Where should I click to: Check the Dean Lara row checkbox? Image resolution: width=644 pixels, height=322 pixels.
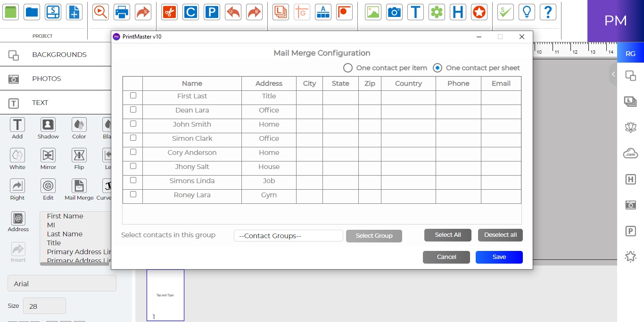[x=133, y=110]
